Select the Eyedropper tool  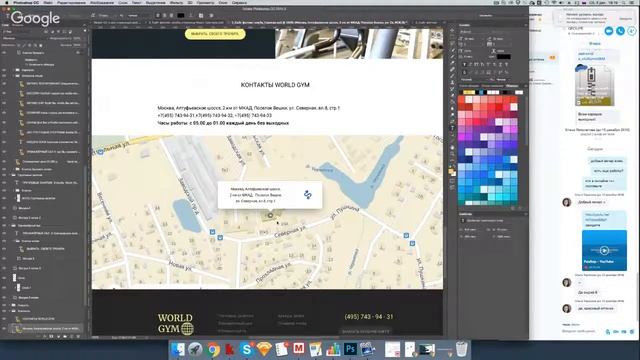[452, 62]
